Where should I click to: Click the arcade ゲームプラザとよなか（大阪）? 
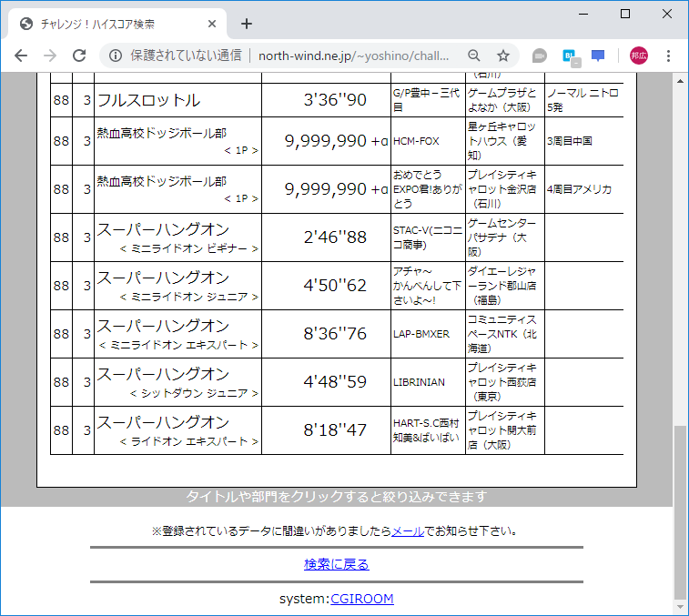502,100
